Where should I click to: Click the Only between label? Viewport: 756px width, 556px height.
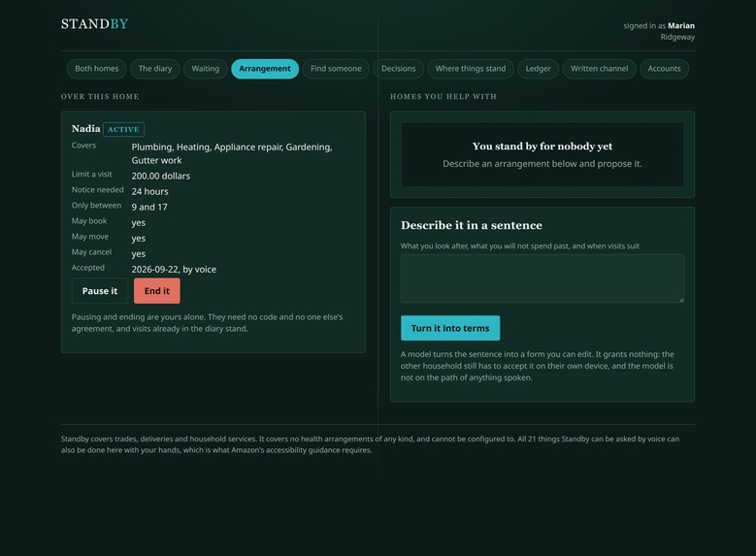(96, 205)
